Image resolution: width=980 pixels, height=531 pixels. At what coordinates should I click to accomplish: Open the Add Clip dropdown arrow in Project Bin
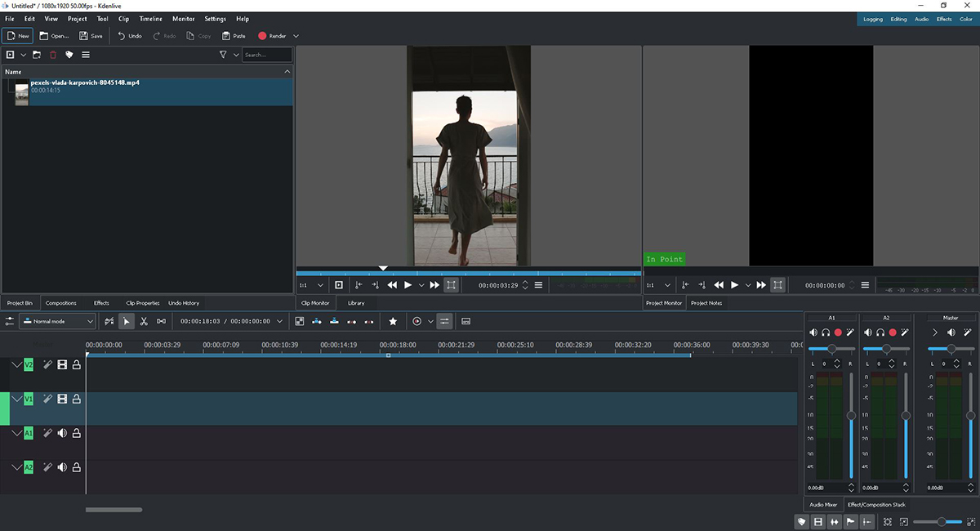[x=23, y=55]
